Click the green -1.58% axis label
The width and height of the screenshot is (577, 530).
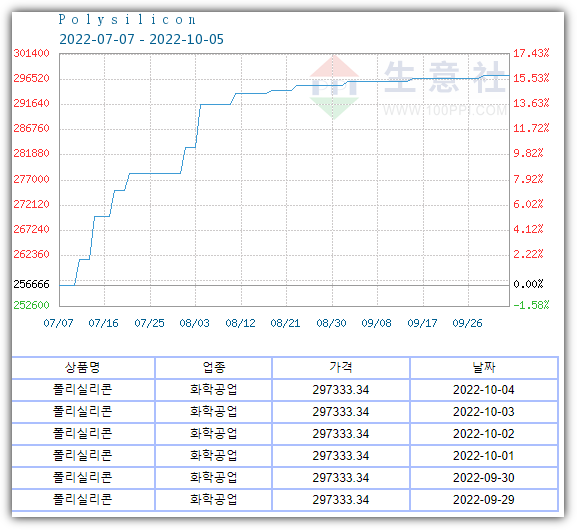click(531, 305)
